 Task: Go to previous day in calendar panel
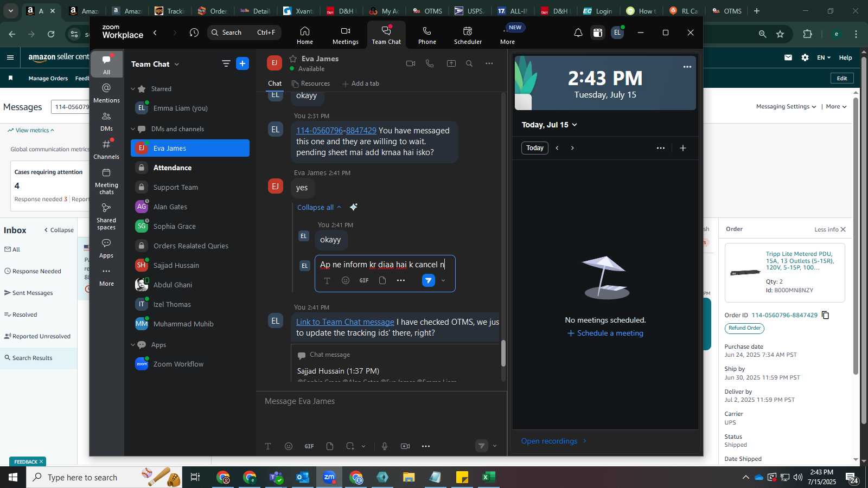point(557,148)
